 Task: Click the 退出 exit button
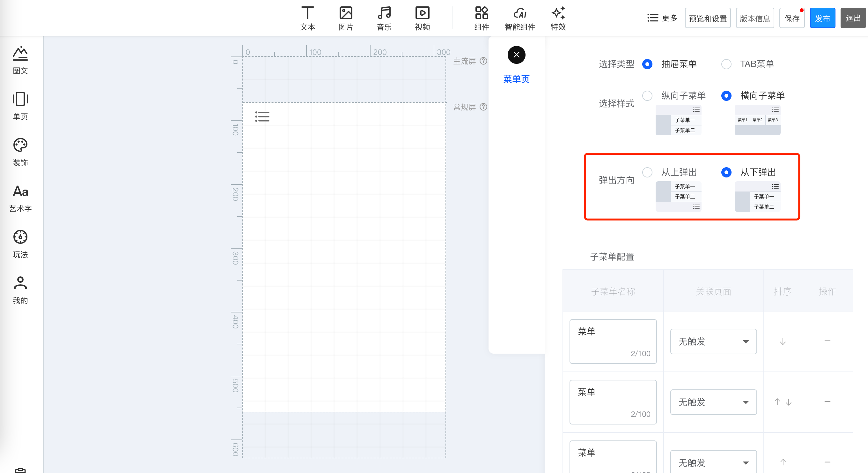coord(853,18)
